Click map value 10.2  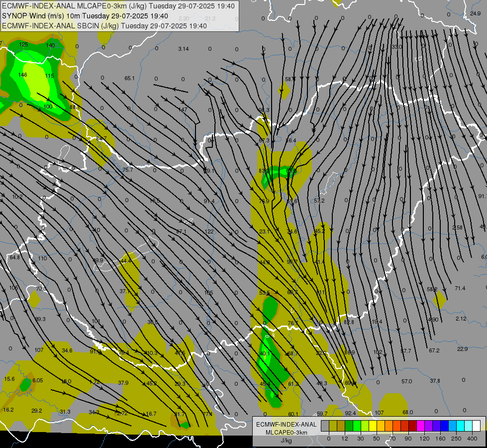point(17,197)
